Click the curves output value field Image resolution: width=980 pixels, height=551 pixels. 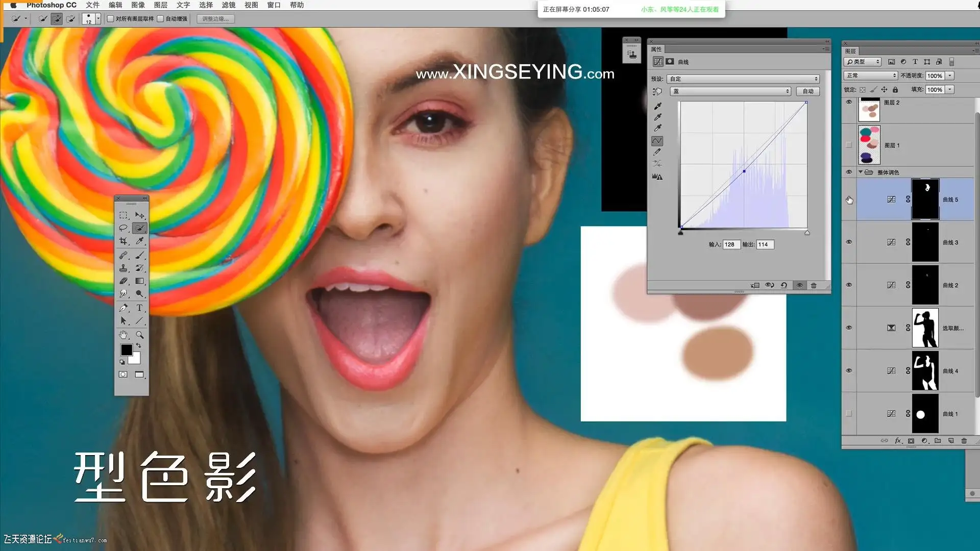pyautogui.click(x=765, y=244)
